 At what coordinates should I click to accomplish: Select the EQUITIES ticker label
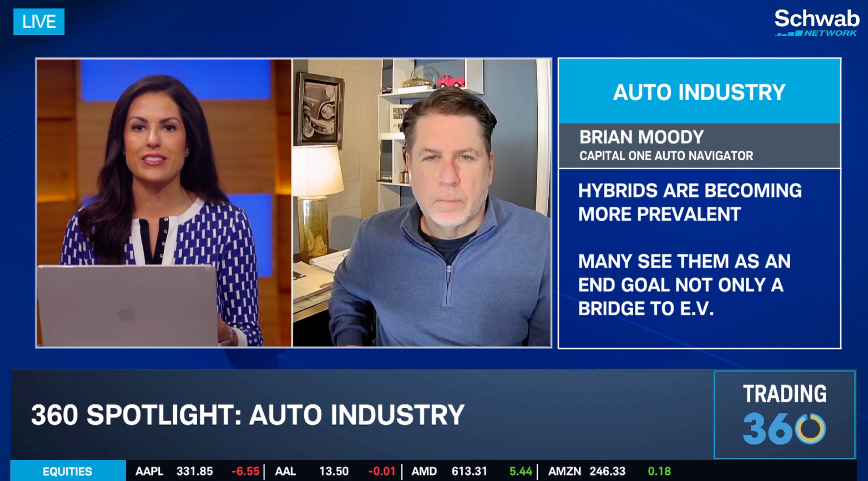(x=68, y=471)
